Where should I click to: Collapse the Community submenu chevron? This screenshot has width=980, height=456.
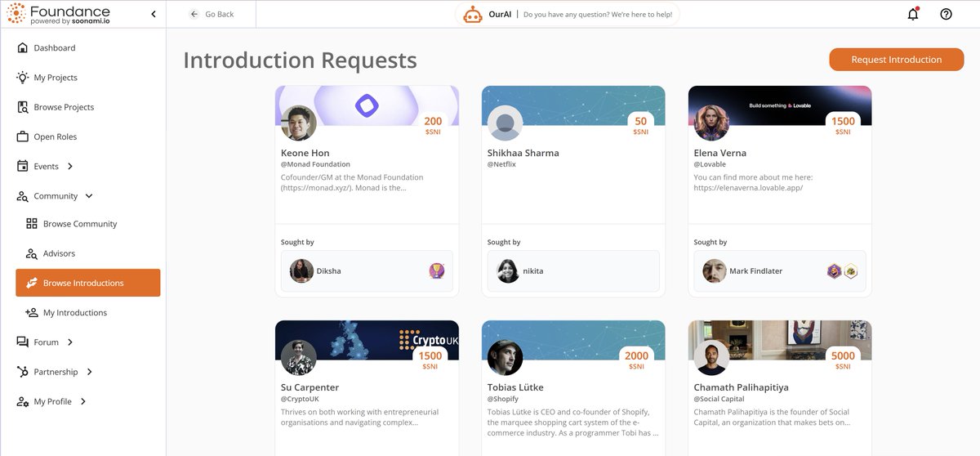point(89,196)
